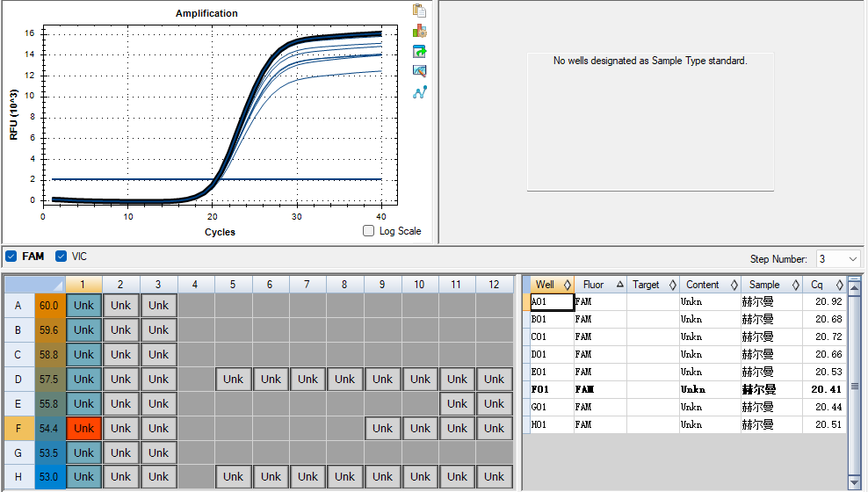Select plate row A header
The width and height of the screenshot is (868, 492).
[x=18, y=306]
